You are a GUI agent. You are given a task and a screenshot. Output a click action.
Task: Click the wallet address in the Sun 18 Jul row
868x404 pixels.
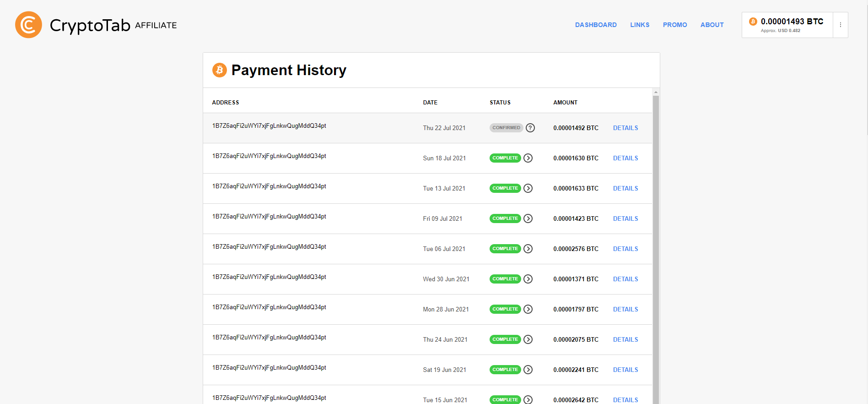(x=269, y=156)
